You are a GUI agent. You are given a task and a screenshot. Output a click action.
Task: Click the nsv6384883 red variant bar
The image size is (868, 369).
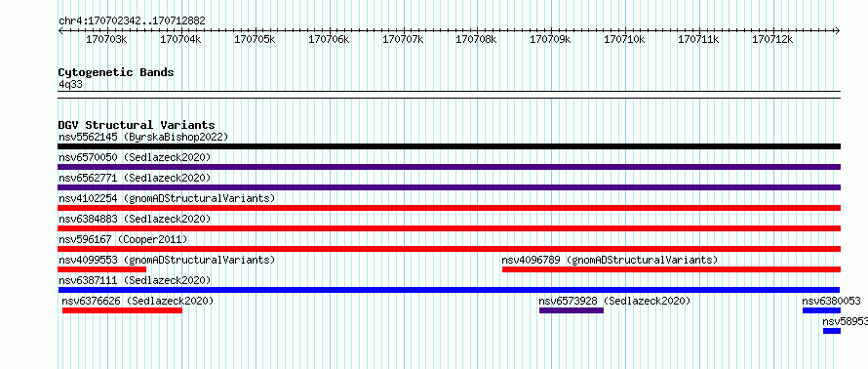point(449,228)
